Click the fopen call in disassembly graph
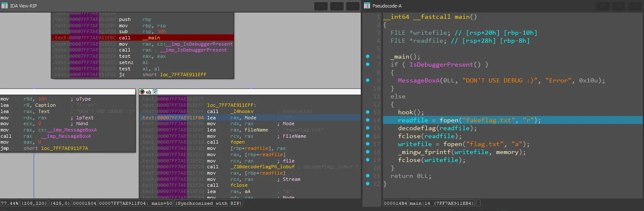Image resolution: width=644 pixels, height=211 pixels. pos(237,142)
